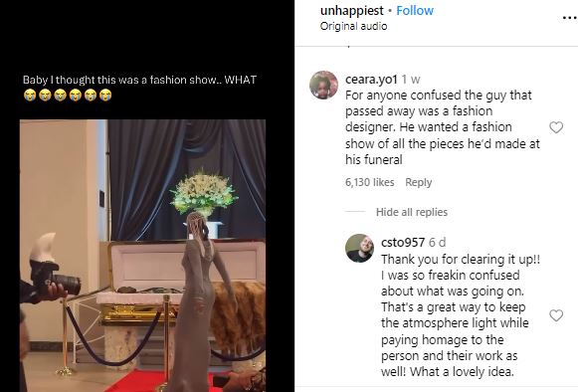View the 6,130 likes list
The width and height of the screenshot is (578, 392).
point(369,182)
